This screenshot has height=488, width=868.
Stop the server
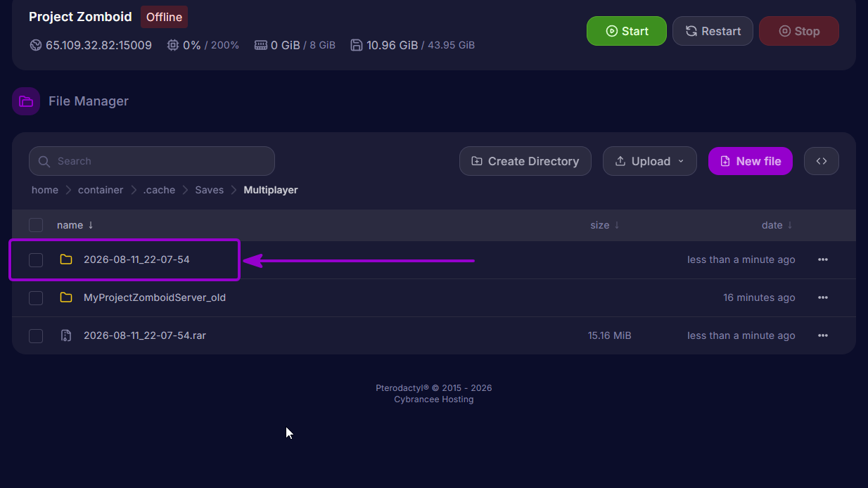799,31
